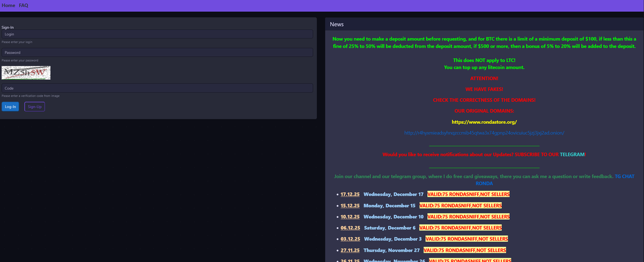Open the Home page in the top bar
This screenshot has height=262, width=644.
9,5
